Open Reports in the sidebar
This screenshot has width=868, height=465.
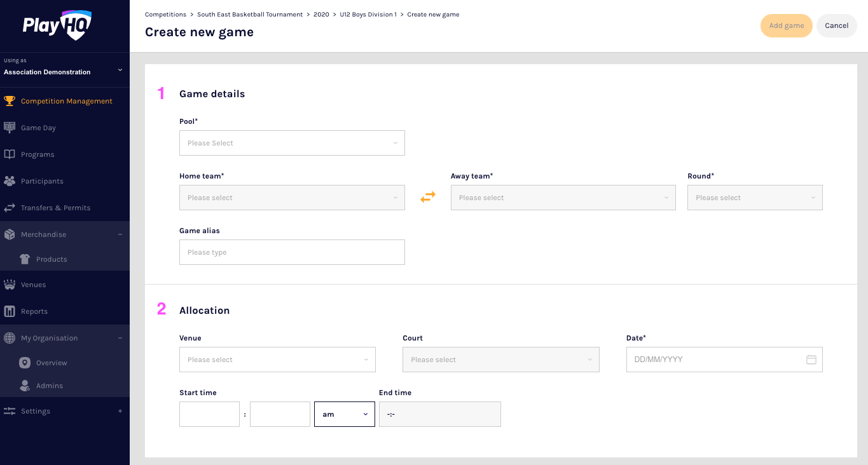pyautogui.click(x=34, y=311)
